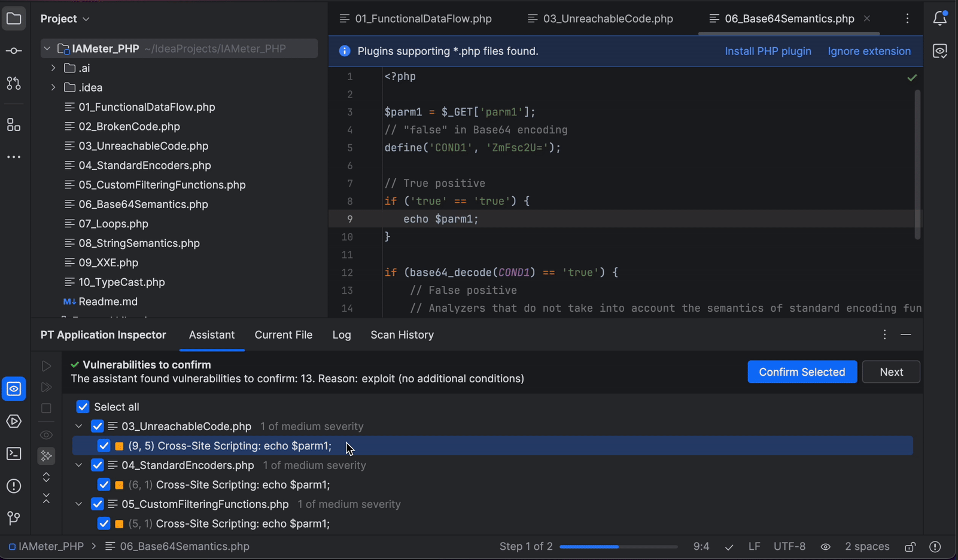Screen dimensions: 958x560
Task: Switch to the 01_FunctionalDataFlow.php editor tab
Action: point(416,19)
